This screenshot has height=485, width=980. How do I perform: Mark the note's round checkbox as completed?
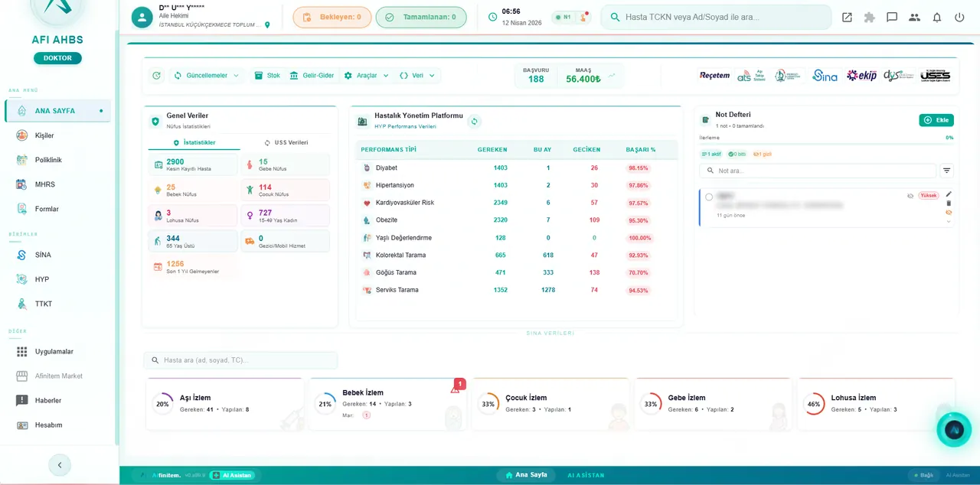tap(709, 197)
